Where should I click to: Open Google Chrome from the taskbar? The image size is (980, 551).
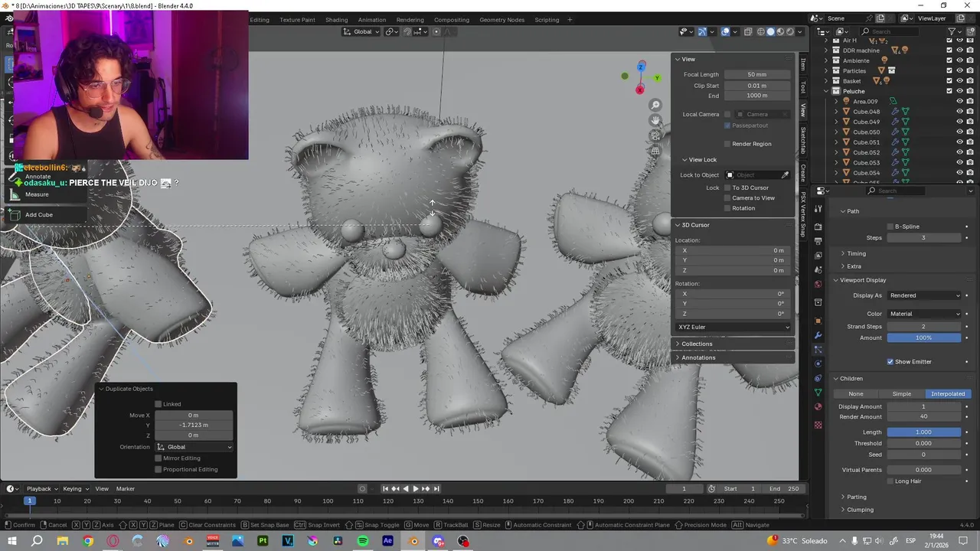pos(88,541)
